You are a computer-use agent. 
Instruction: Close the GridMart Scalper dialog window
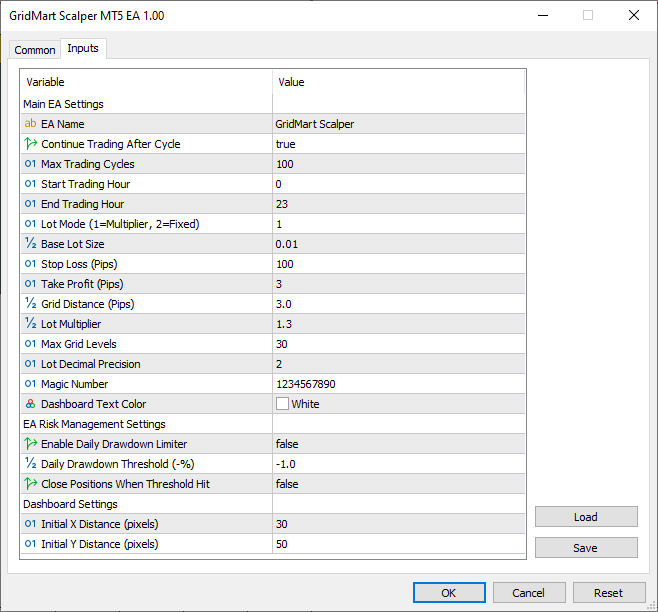point(634,16)
